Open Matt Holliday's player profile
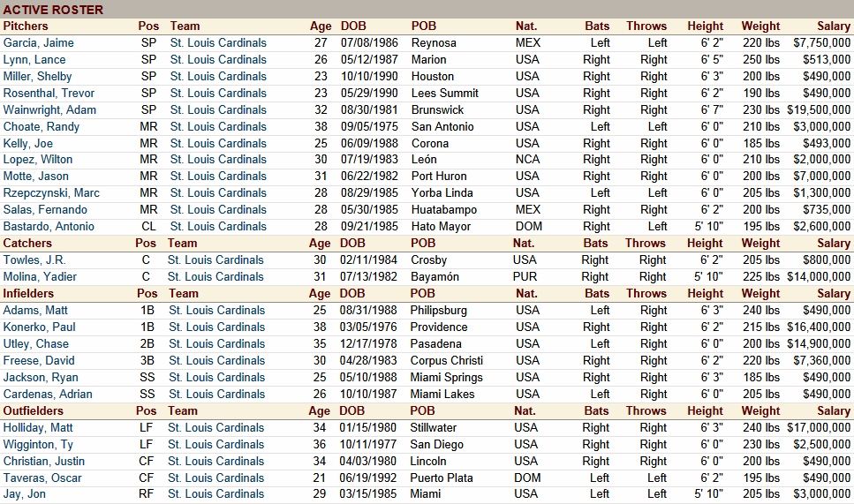This screenshot has height=504, width=854. coord(37,427)
